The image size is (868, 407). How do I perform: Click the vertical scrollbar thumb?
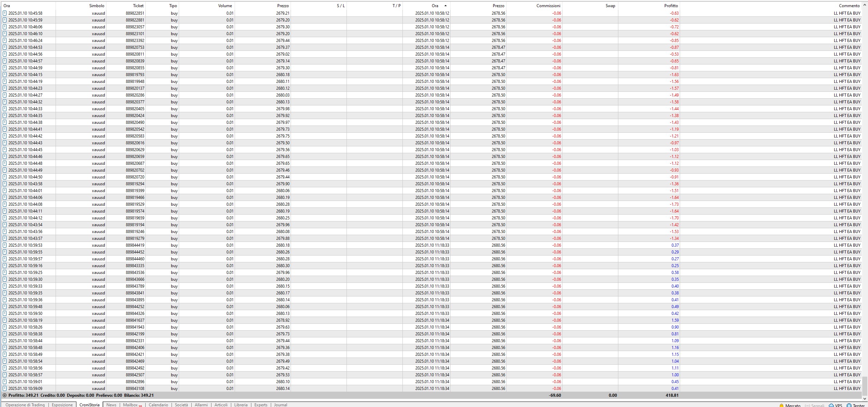(x=865, y=386)
